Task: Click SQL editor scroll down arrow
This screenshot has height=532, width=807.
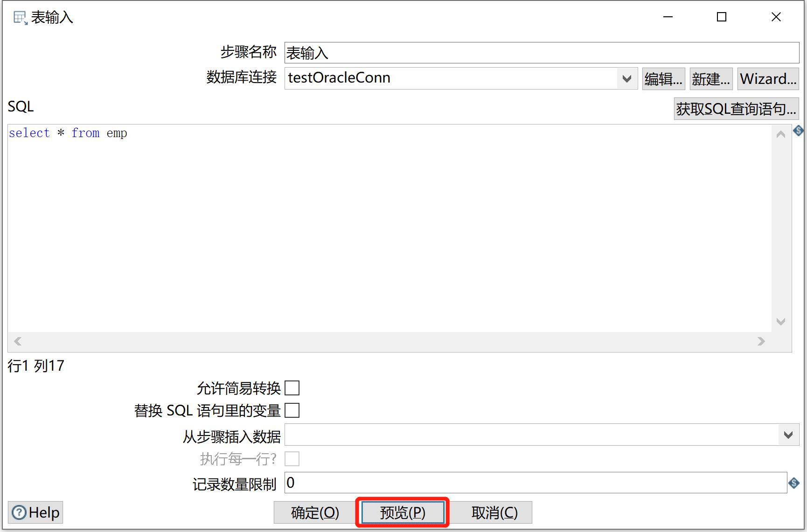Action: pyautogui.click(x=781, y=321)
